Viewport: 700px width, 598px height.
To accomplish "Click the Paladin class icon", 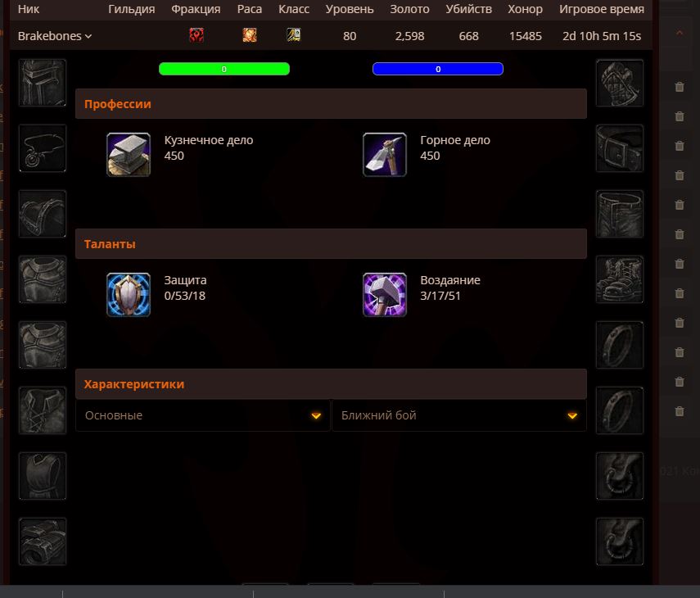I will tap(293, 35).
